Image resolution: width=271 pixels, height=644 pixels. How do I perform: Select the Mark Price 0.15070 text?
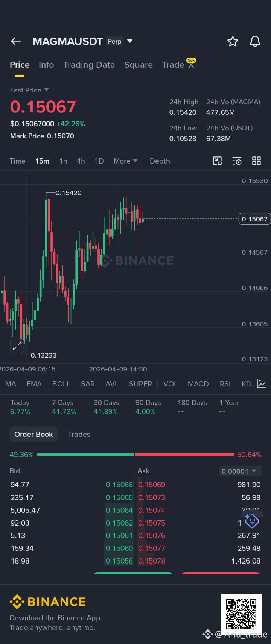[x=42, y=136]
